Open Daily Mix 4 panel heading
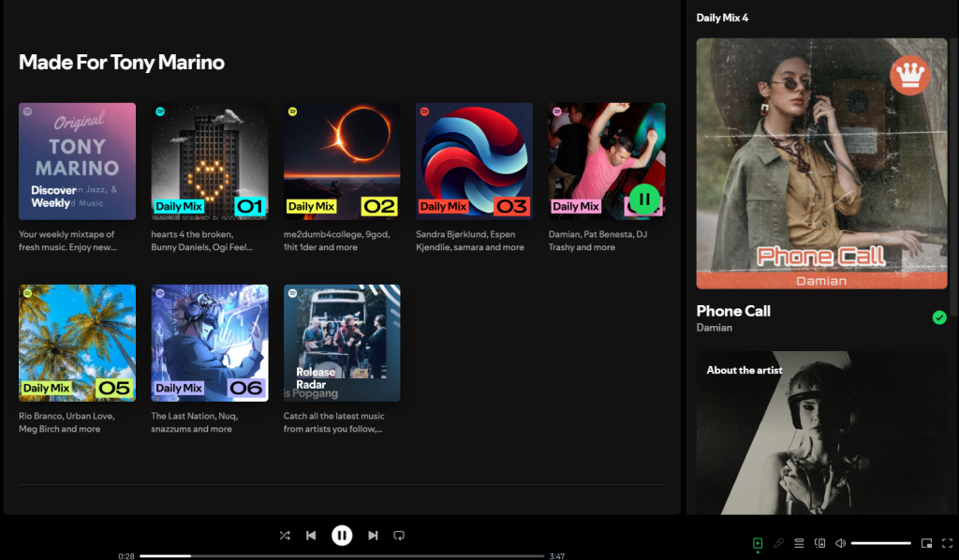The image size is (959, 560). click(722, 18)
